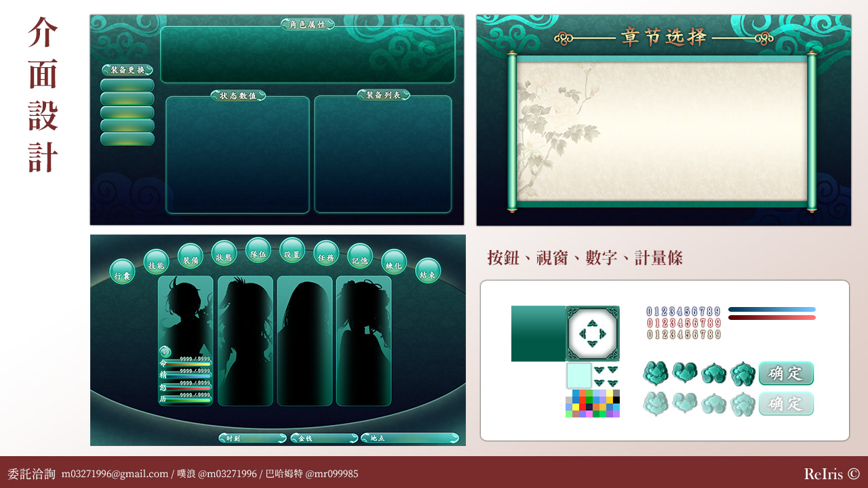The image size is (868, 488).
Task: Click the email m03271996@gmail.com
Action: click(x=115, y=474)
